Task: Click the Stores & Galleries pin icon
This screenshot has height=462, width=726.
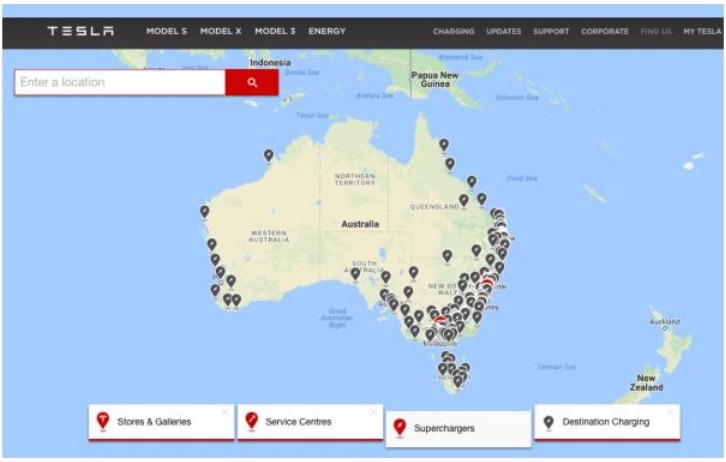Action: (103, 421)
